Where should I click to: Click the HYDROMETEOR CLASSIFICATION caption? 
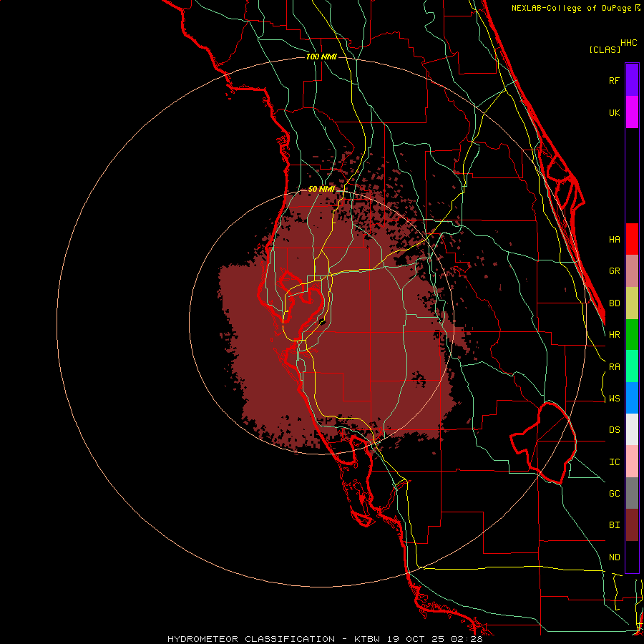click(x=251, y=639)
